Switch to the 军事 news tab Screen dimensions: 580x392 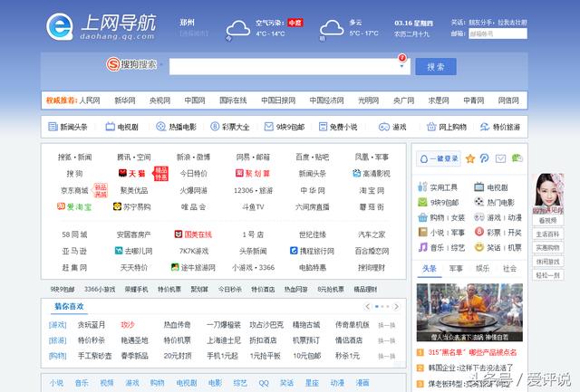tap(456, 269)
